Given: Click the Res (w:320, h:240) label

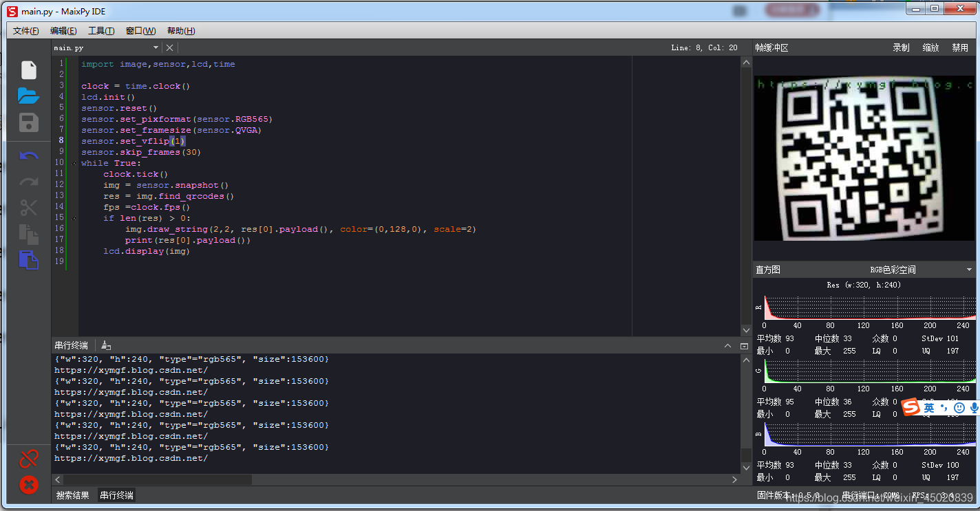Looking at the screenshot, I should click(864, 285).
